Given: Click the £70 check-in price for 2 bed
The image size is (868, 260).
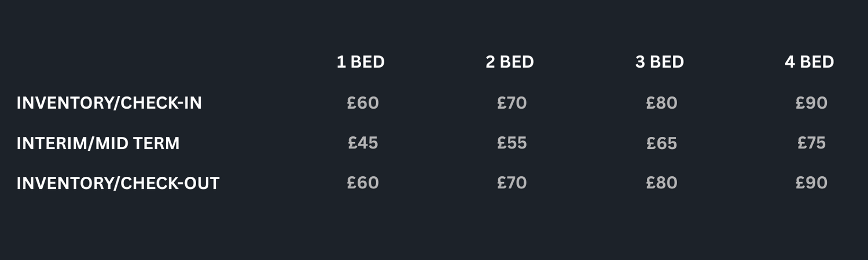Looking at the screenshot, I should [512, 103].
